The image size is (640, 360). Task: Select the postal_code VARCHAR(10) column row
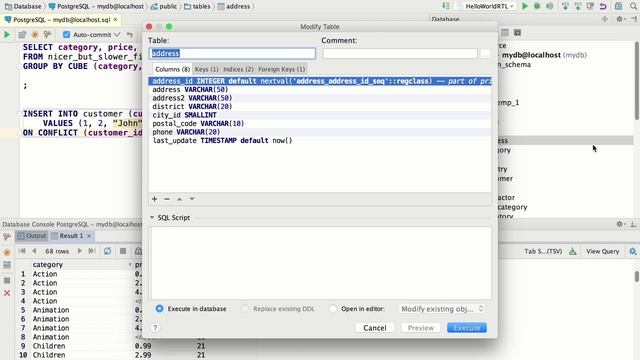pyautogui.click(x=320, y=123)
